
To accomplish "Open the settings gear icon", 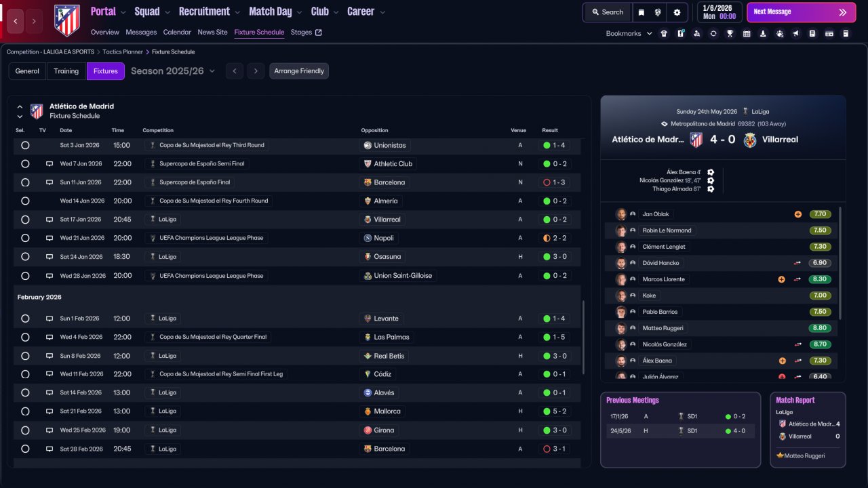I will 677,12.
